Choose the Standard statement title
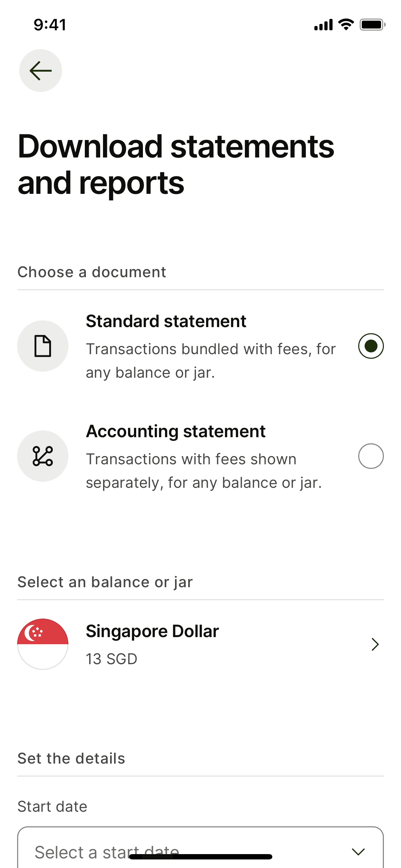This screenshot has height=868, width=401. (166, 321)
